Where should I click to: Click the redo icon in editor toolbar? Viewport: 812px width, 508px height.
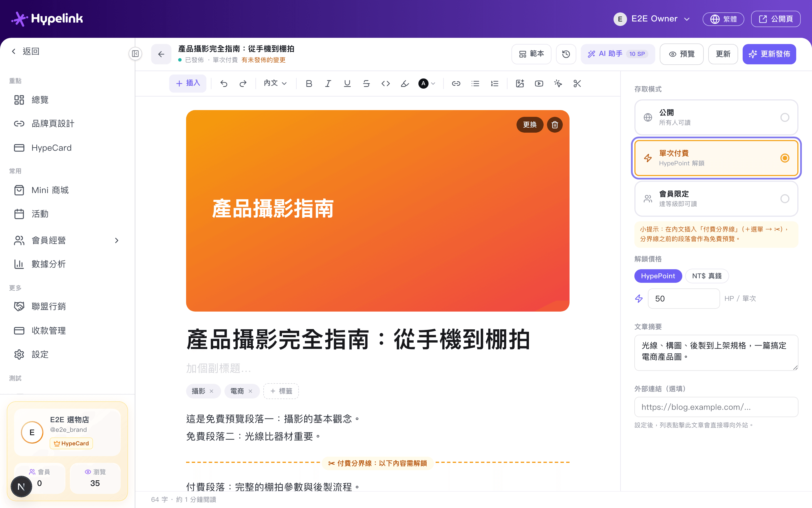click(243, 83)
